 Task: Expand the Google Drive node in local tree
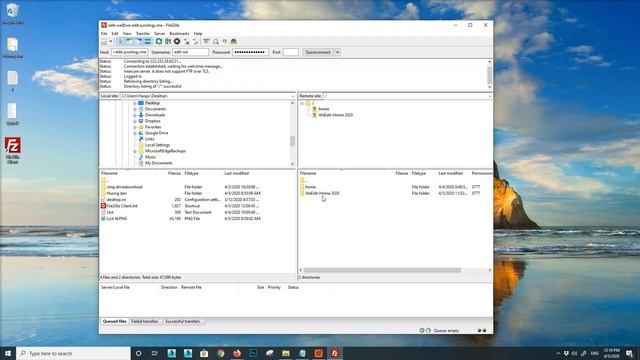click(135, 133)
